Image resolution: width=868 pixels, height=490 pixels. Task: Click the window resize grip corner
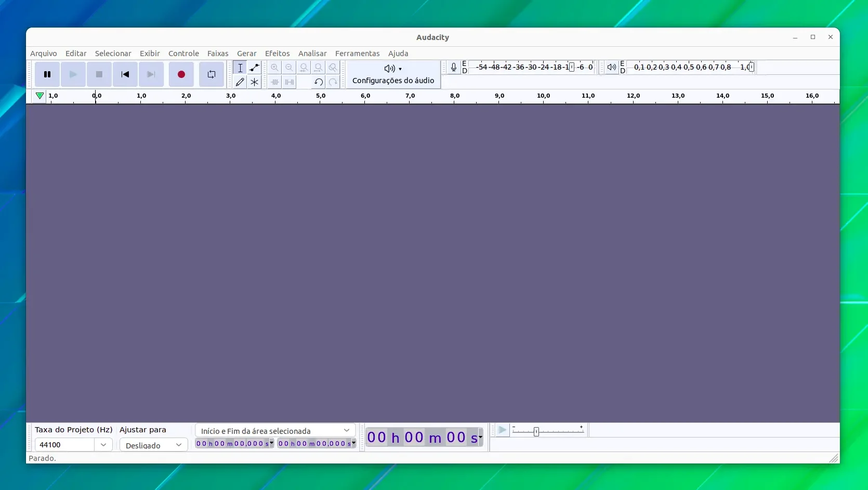(834, 458)
